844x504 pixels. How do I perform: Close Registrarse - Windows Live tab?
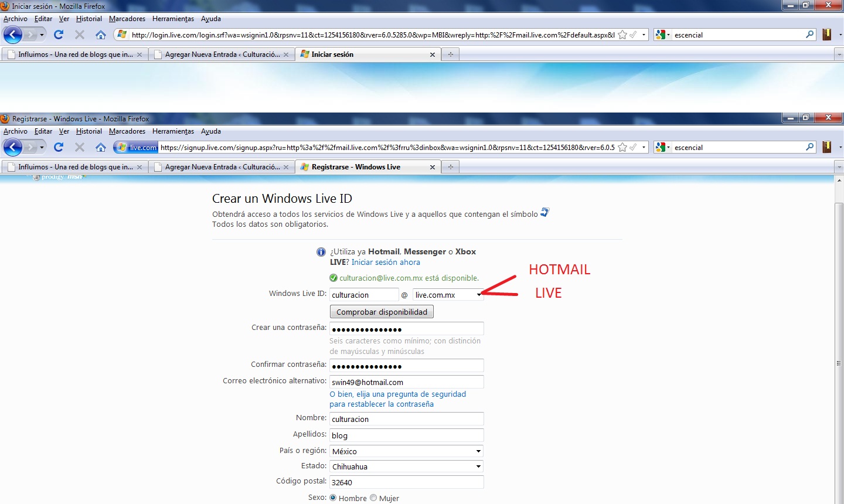pos(433,167)
